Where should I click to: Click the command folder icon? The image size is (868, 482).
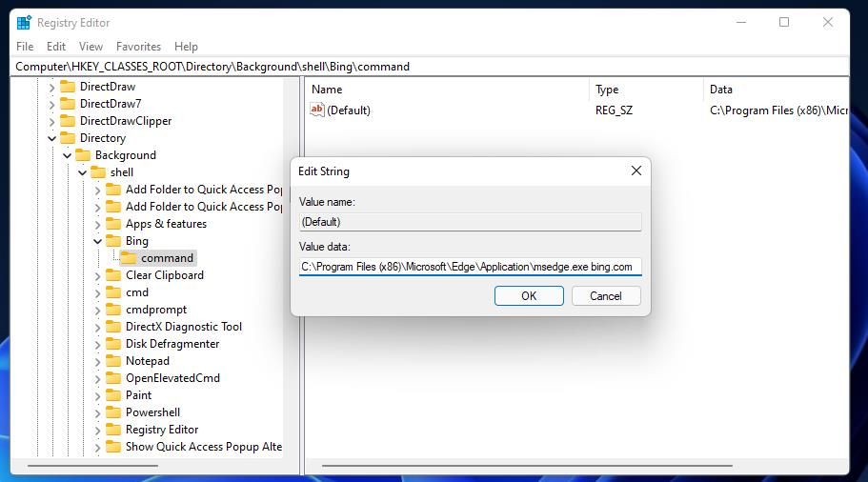pos(129,258)
